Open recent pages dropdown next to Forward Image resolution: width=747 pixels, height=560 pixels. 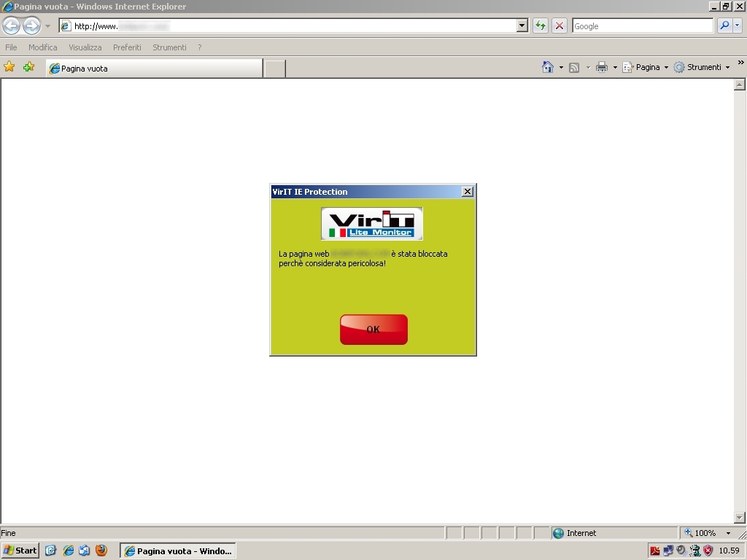coord(47,26)
